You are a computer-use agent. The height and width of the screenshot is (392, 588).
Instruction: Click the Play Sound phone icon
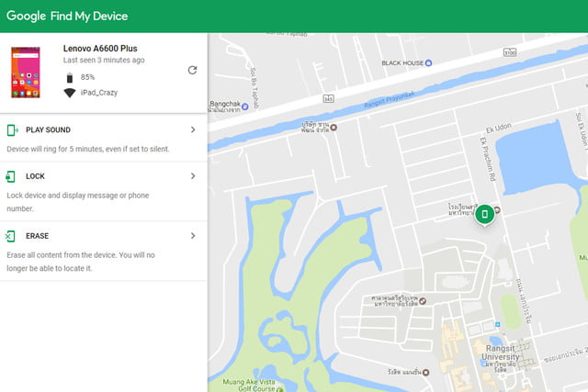10,130
